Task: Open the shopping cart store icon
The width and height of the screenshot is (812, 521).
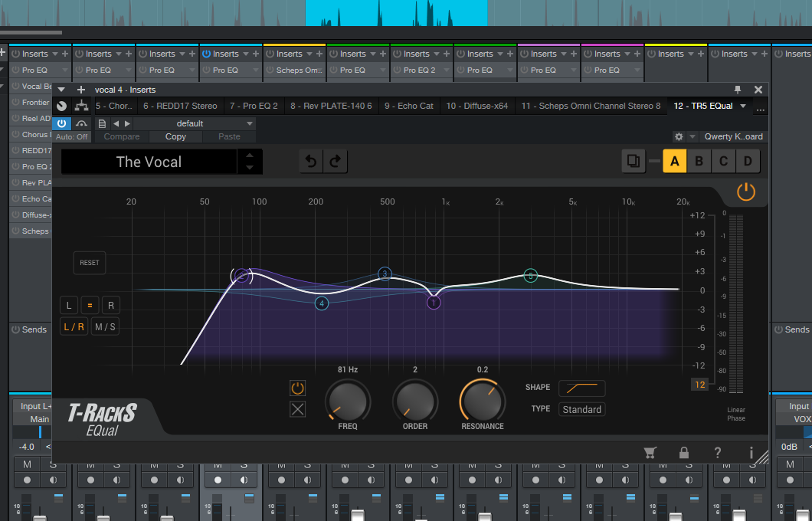Action: [x=650, y=453]
